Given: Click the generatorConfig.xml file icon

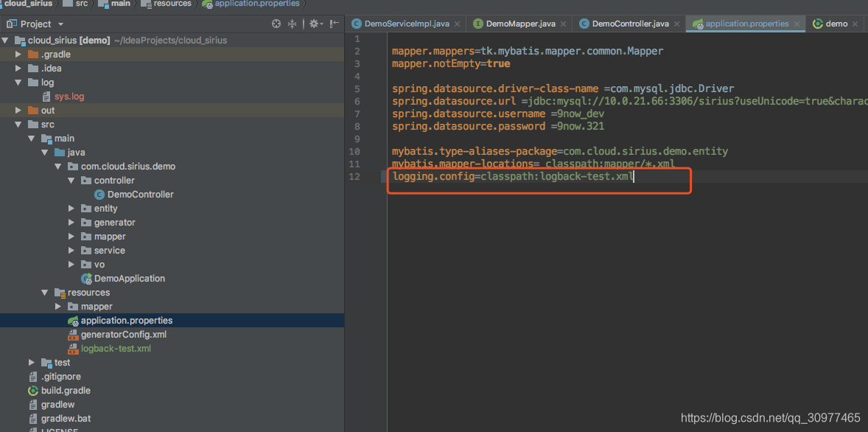Looking at the screenshot, I should (73, 335).
